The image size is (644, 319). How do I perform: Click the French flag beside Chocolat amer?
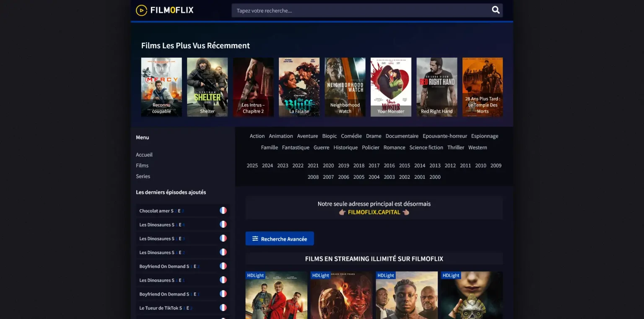[x=223, y=211]
